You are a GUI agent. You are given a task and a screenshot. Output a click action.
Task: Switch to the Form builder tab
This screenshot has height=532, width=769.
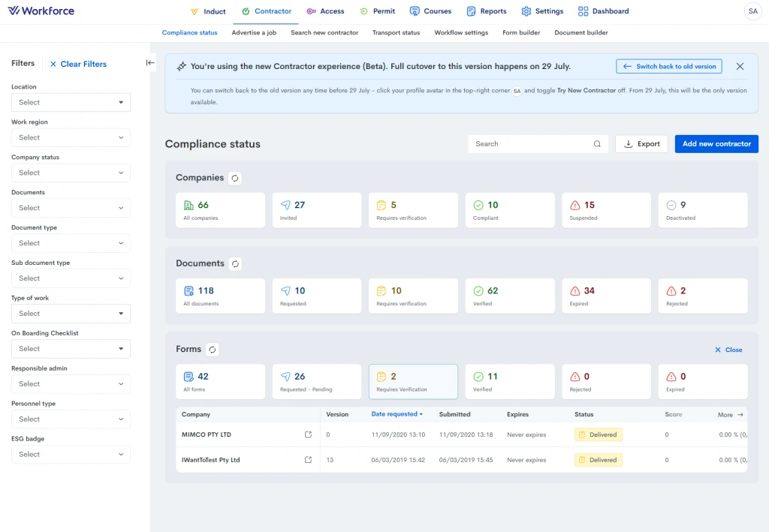pos(521,32)
